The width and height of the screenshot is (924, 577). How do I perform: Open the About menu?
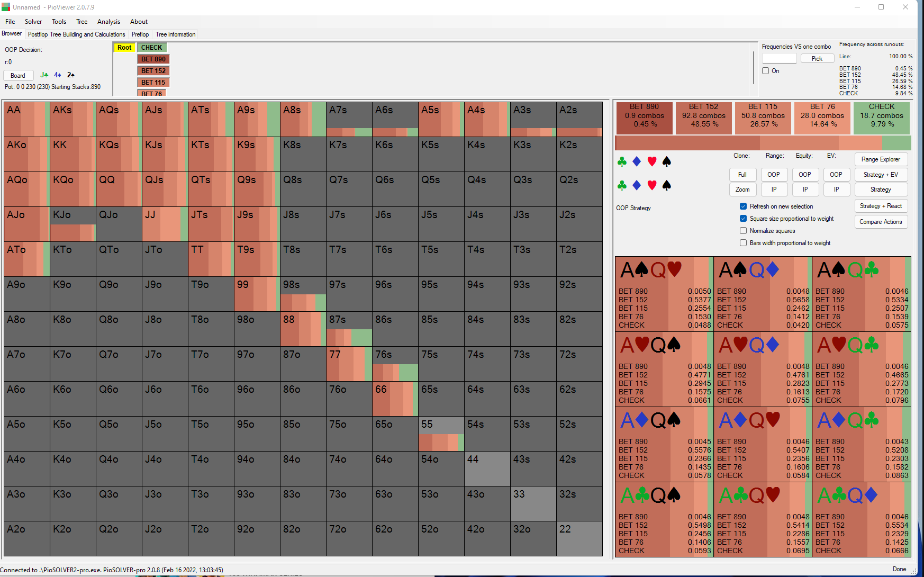pos(139,22)
